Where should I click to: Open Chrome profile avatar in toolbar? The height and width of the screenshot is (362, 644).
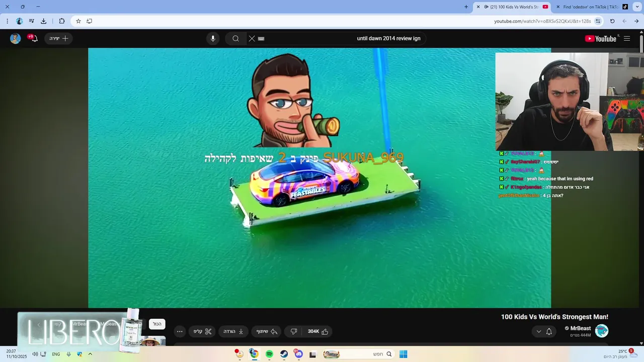[19, 21]
